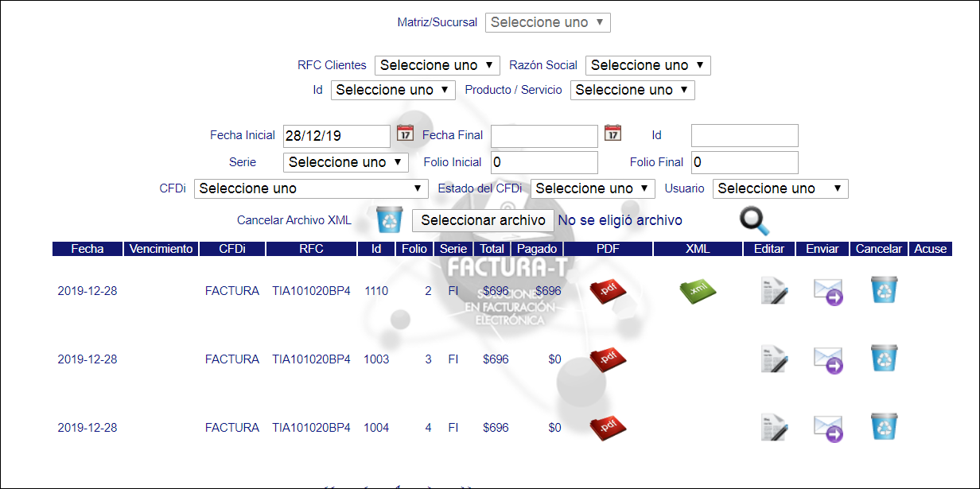The image size is (980, 489).
Task: Open the PDF for invoice folio 2
Action: point(609,291)
